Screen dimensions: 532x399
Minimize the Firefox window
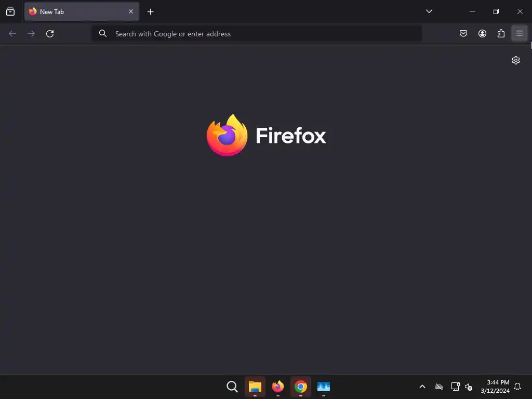coord(472,11)
